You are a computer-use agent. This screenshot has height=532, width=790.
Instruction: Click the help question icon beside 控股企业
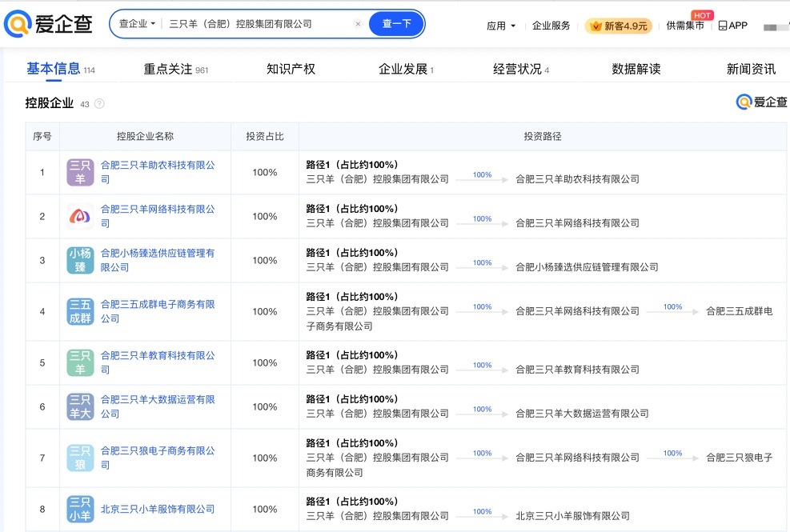100,104
